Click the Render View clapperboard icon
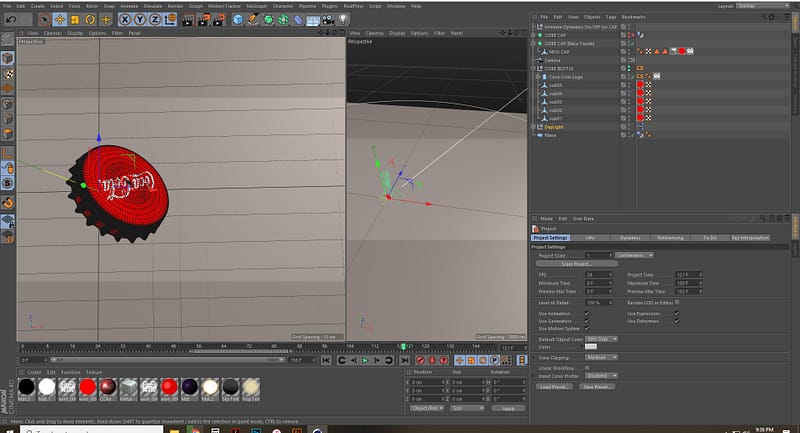800x433 pixels. pyautogui.click(x=188, y=20)
